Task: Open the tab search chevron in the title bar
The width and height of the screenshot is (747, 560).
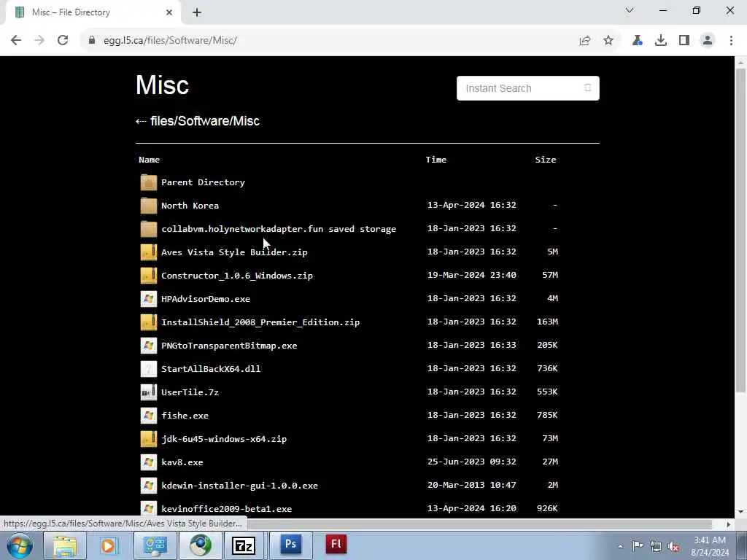Action: pyautogui.click(x=630, y=10)
